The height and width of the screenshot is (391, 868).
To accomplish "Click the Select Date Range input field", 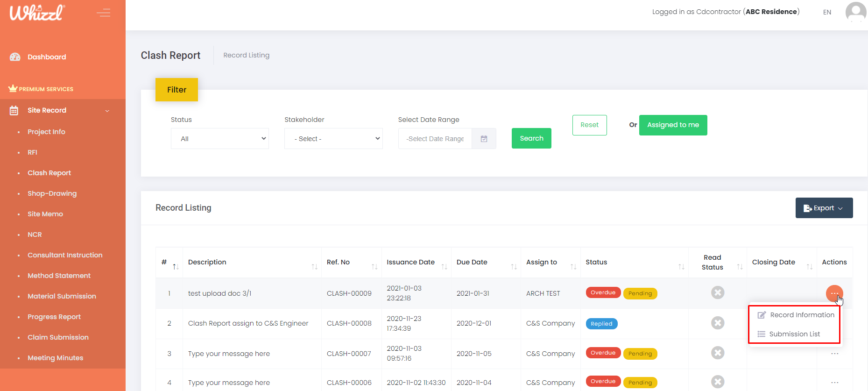I will (x=435, y=139).
